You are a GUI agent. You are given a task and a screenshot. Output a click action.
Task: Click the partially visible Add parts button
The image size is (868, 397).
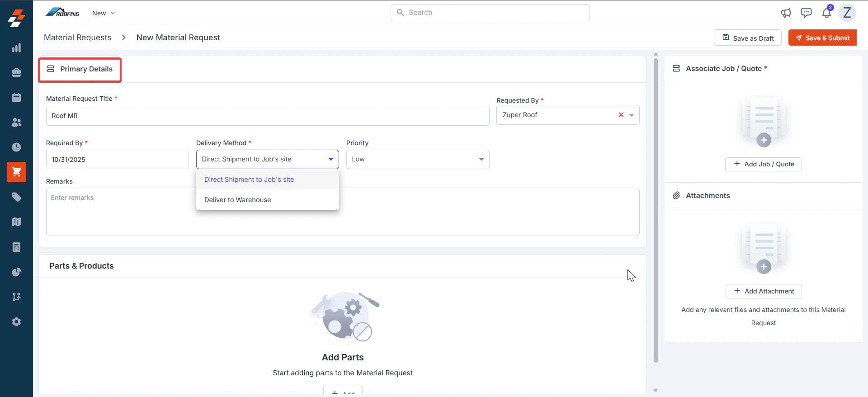coord(343,391)
